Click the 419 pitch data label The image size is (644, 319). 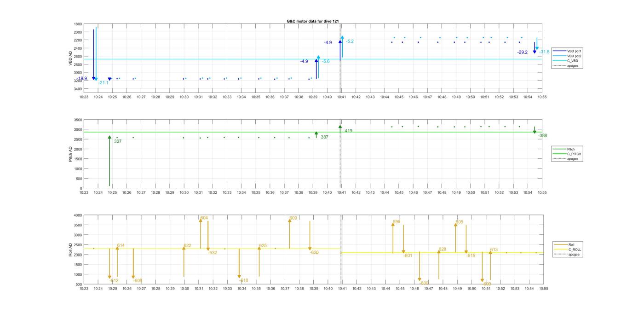pos(348,131)
